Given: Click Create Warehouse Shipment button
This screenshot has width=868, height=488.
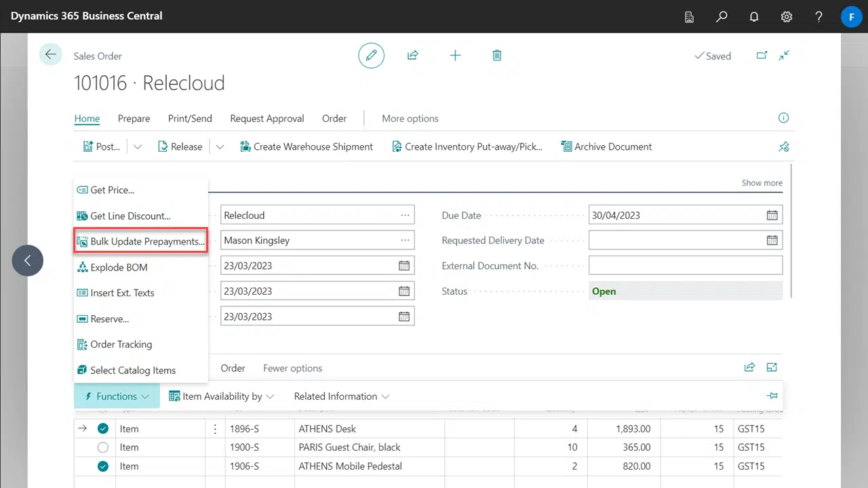Looking at the screenshot, I should pyautogui.click(x=307, y=146).
